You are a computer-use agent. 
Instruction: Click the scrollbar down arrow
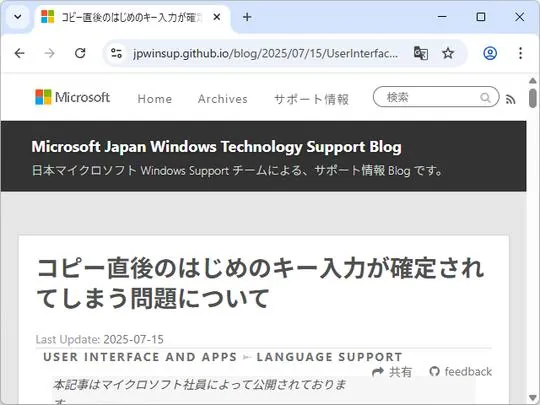coord(532,399)
